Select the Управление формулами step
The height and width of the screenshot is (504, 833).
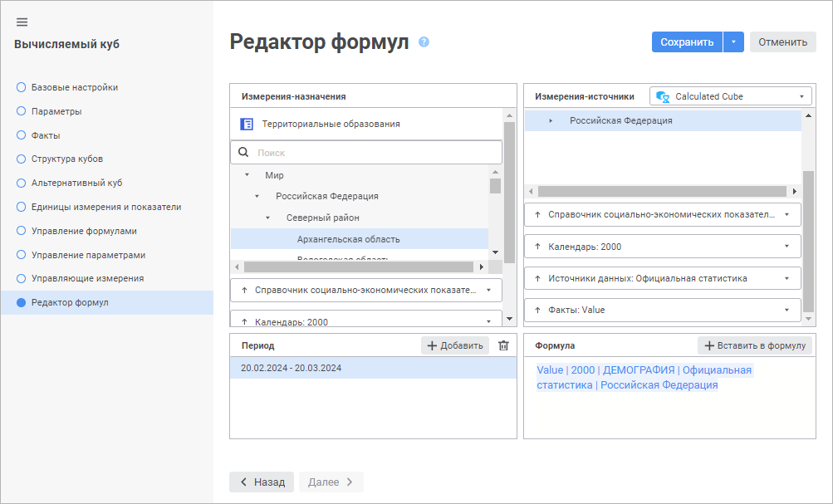[83, 231]
